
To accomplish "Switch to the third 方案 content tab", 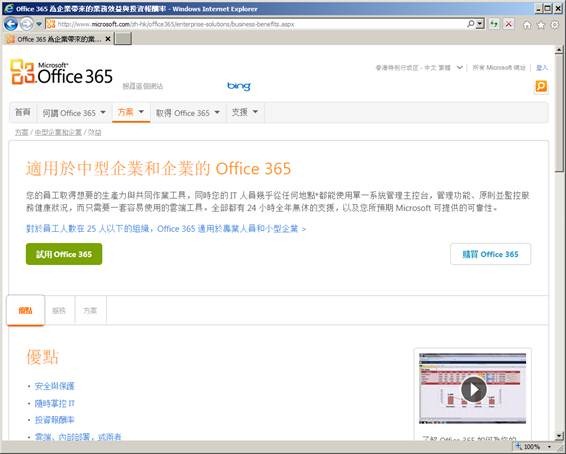I will 90,310.
